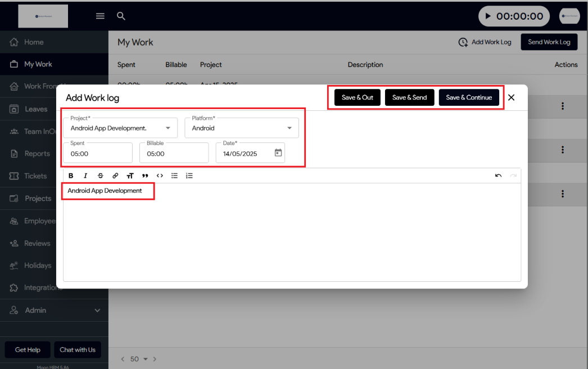Click the Save & Out button
Viewport: 588px width, 369px height.
(358, 97)
